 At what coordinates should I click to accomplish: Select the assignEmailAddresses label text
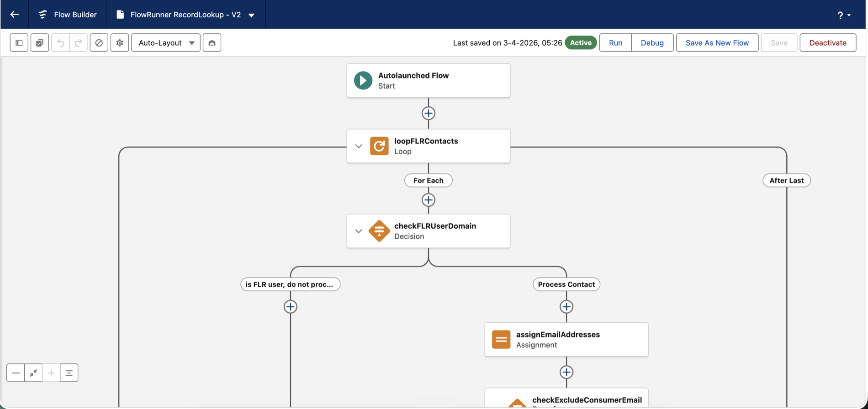pyautogui.click(x=558, y=335)
